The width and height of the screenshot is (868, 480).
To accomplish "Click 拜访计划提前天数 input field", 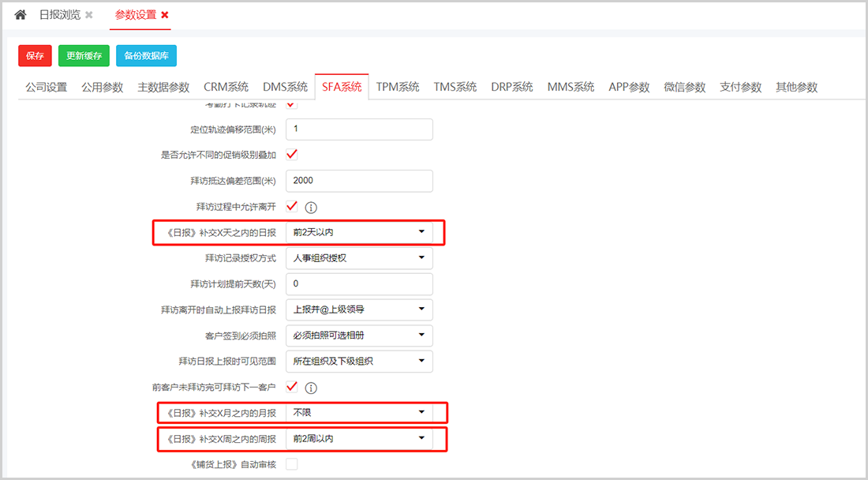I will pyautogui.click(x=359, y=283).
